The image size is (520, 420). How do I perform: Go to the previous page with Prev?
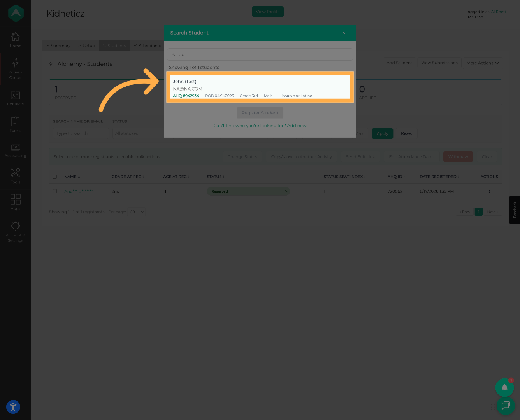pos(465,212)
